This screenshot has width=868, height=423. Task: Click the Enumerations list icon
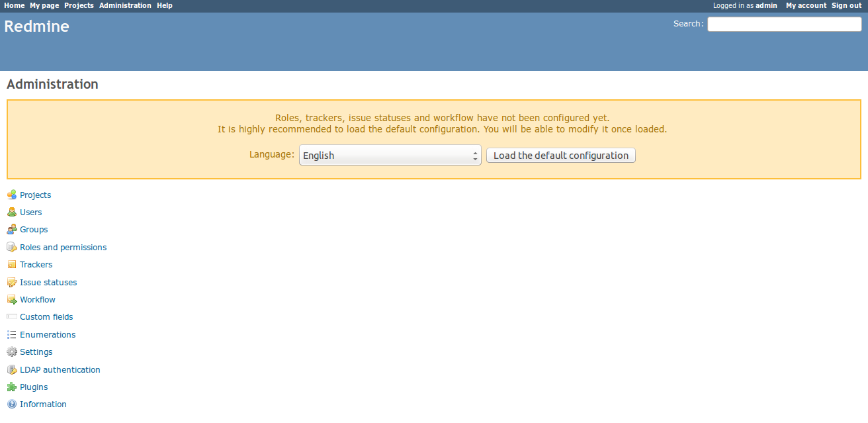point(12,334)
